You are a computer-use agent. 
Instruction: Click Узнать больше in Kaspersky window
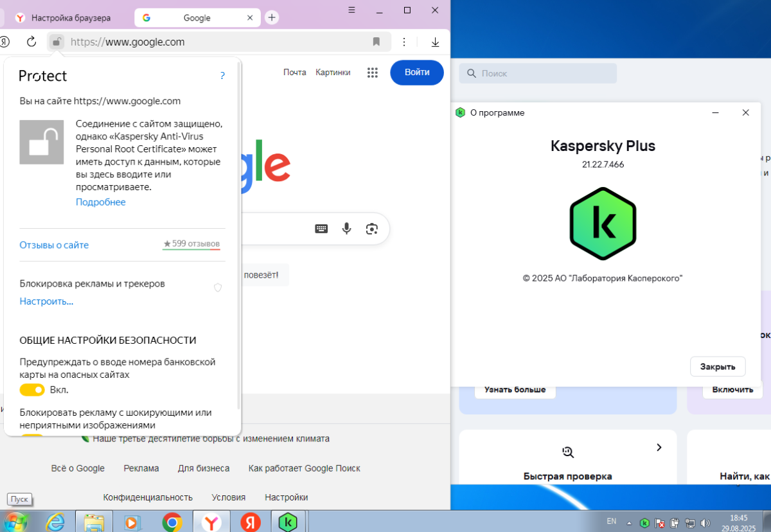(515, 389)
